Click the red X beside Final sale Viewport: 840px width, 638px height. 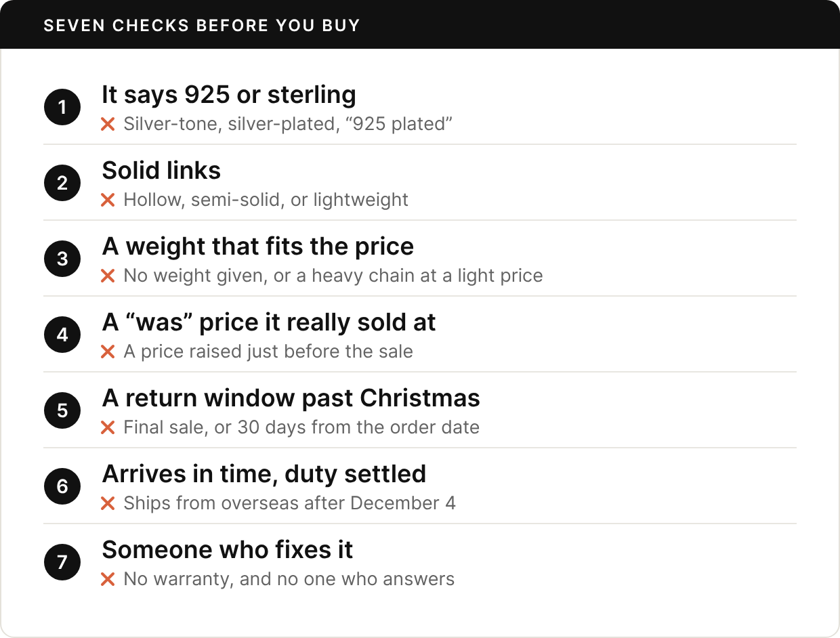coord(108,428)
